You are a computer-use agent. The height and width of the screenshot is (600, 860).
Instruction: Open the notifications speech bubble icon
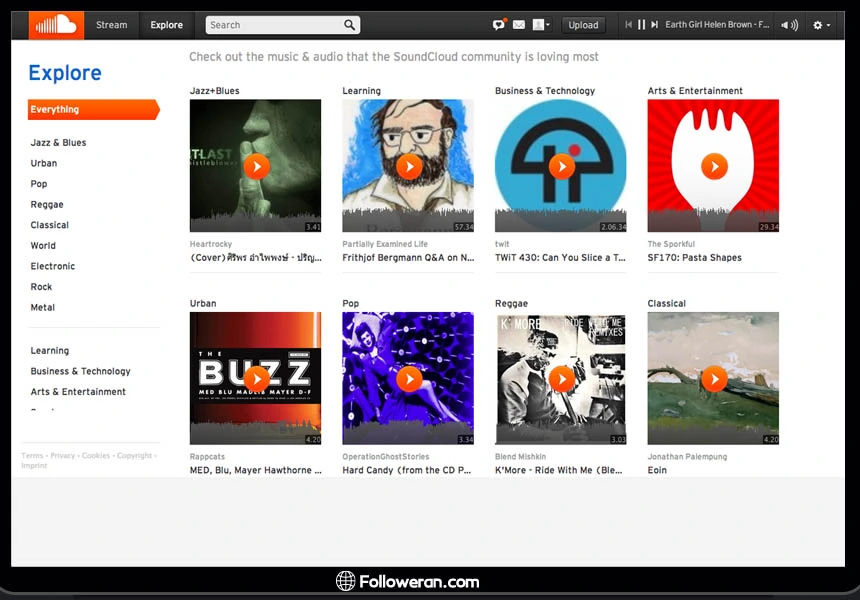500,25
